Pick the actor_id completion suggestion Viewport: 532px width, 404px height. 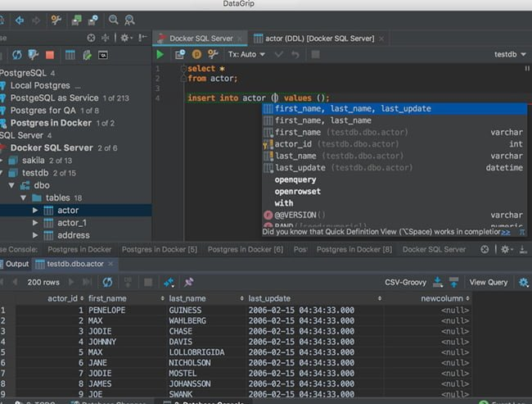[x=394, y=144]
